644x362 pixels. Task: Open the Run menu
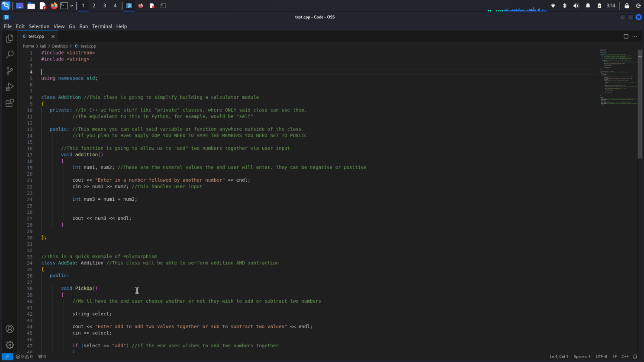tap(84, 26)
